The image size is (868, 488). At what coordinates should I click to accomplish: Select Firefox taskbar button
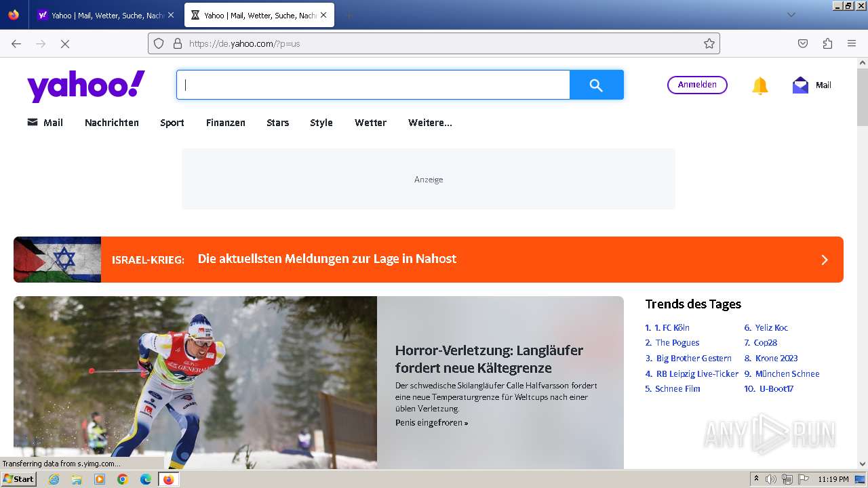click(168, 479)
